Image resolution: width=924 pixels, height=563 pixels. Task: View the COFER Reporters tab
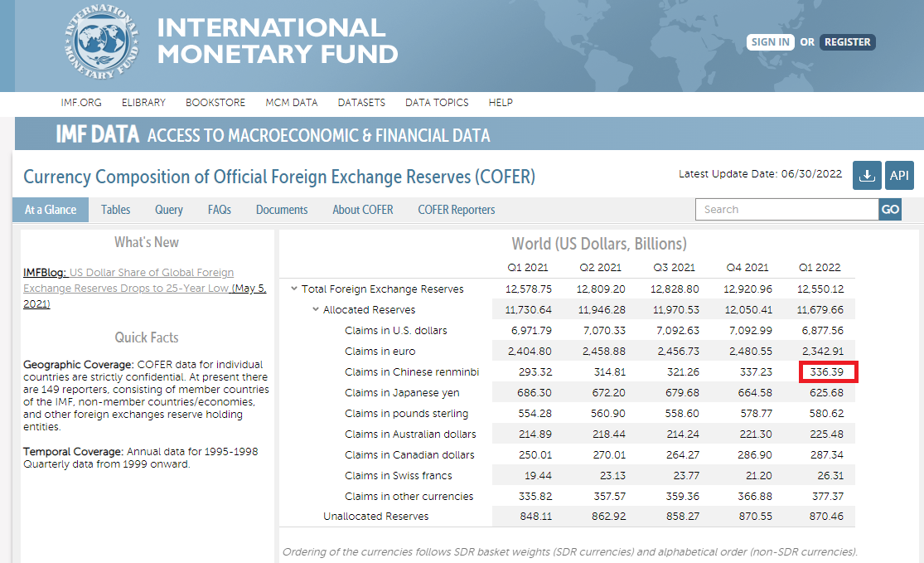(457, 210)
